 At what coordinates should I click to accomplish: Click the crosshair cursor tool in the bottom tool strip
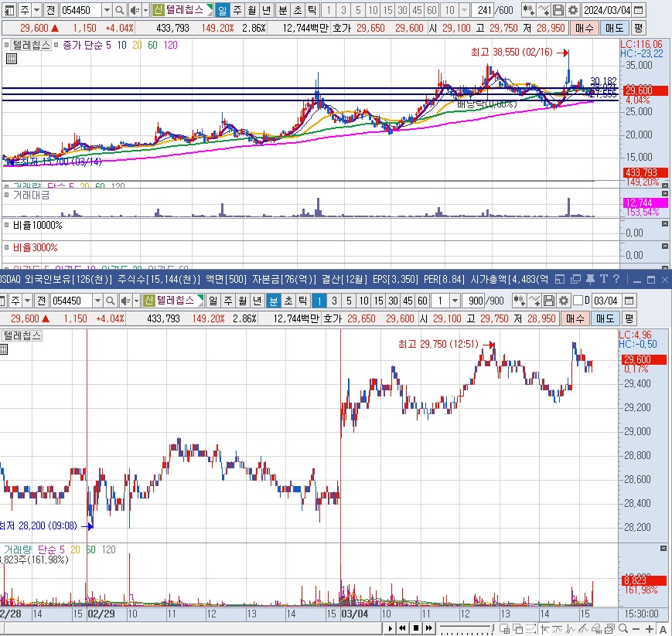544,628
